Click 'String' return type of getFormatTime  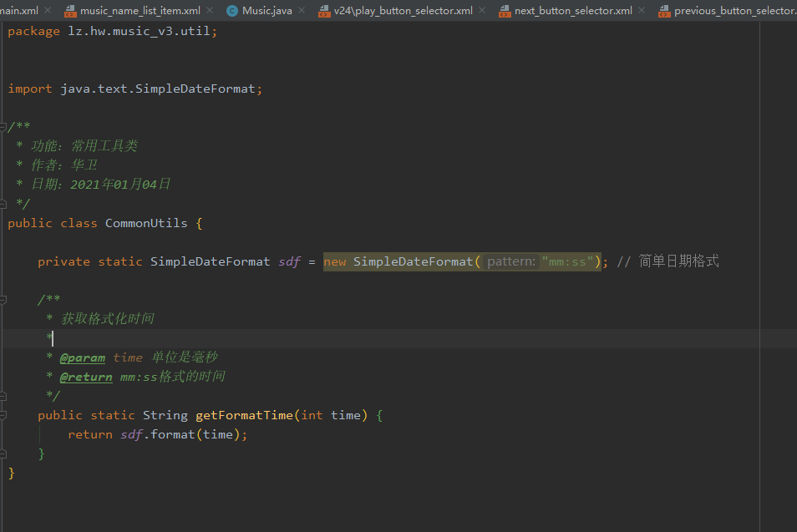[165, 415]
